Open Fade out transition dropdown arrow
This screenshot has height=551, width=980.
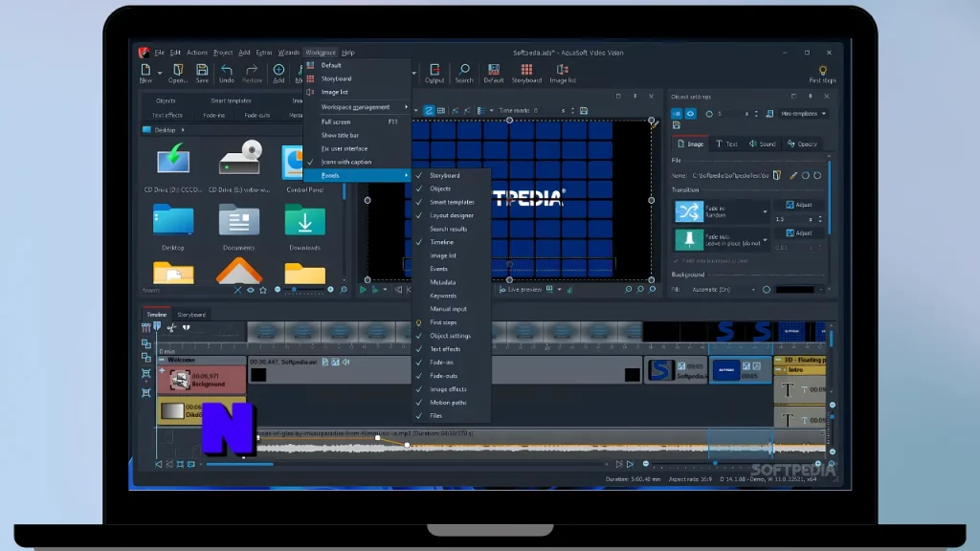coord(765,240)
